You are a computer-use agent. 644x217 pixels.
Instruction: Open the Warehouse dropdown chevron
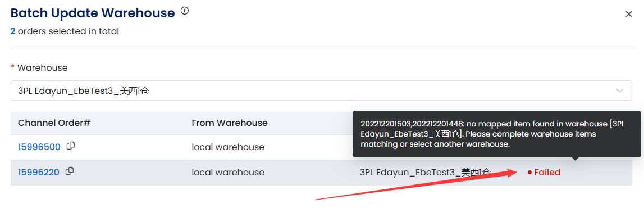tap(620, 91)
